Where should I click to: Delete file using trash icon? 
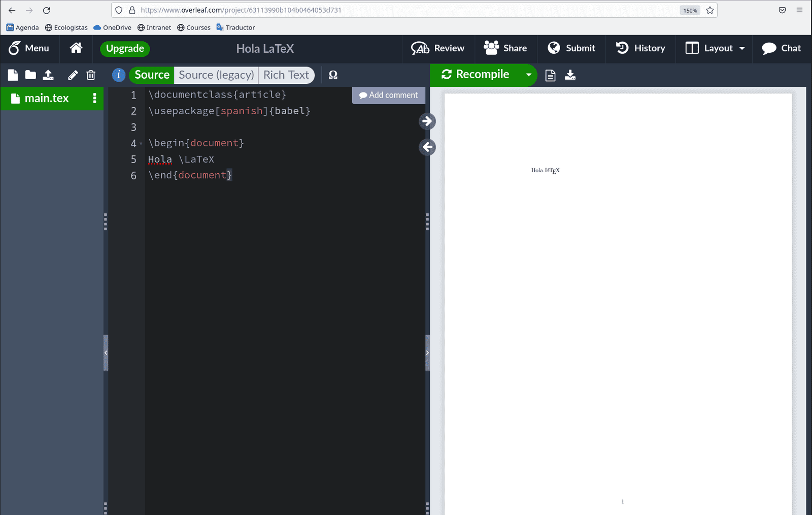[x=91, y=75]
